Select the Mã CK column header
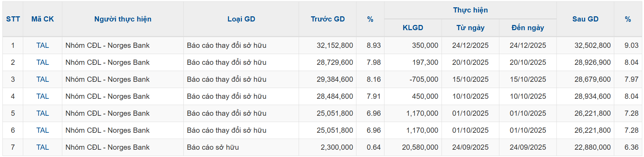The image size is (644, 157). coord(43,19)
